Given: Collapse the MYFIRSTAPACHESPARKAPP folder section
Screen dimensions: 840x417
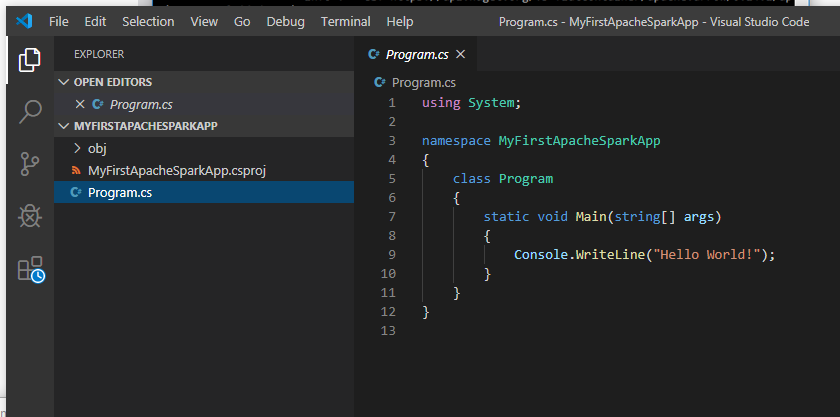Looking at the screenshot, I should point(64,126).
